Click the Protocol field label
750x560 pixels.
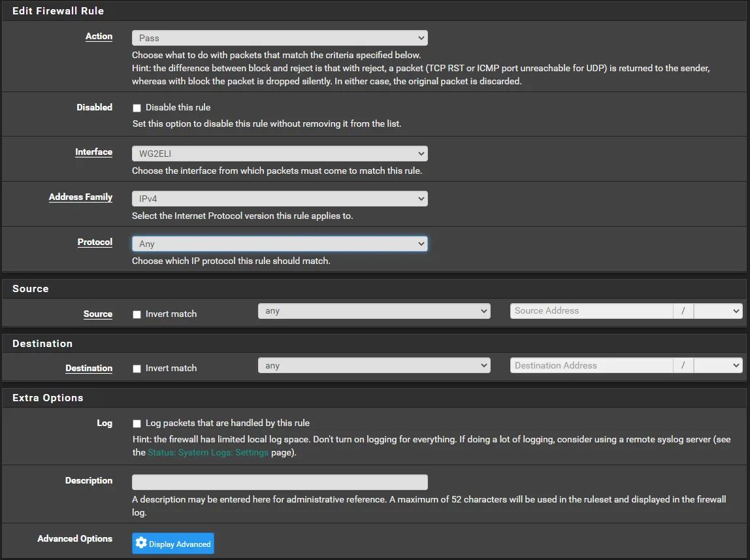coord(95,242)
